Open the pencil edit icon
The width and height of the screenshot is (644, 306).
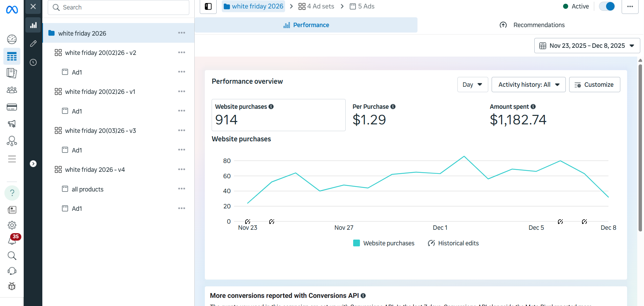tap(33, 43)
